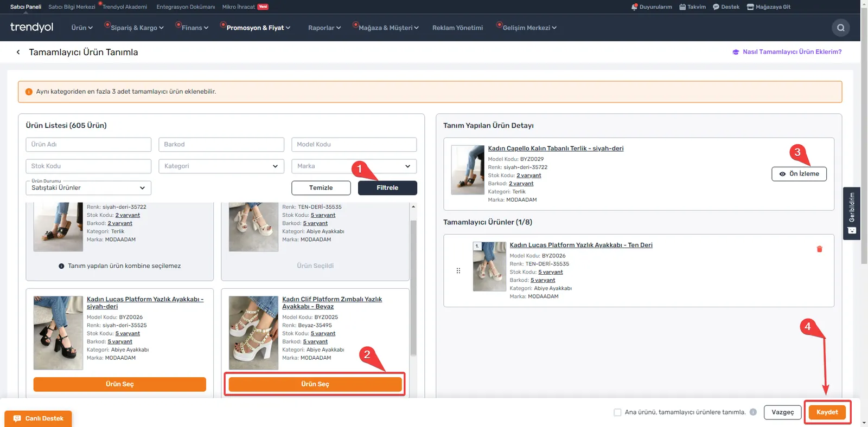
Task: Open Takvim calendar
Action: point(692,7)
